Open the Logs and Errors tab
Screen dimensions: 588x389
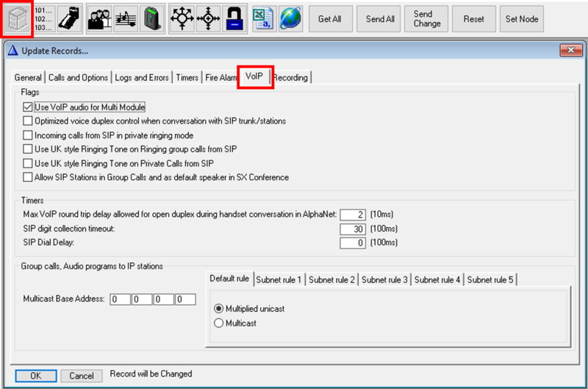pos(142,78)
